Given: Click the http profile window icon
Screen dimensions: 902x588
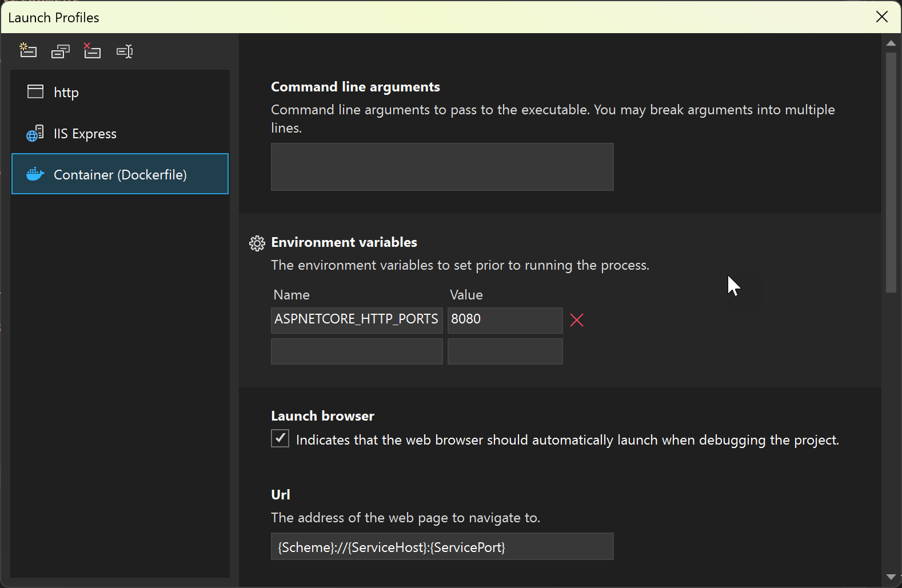Looking at the screenshot, I should (x=35, y=91).
